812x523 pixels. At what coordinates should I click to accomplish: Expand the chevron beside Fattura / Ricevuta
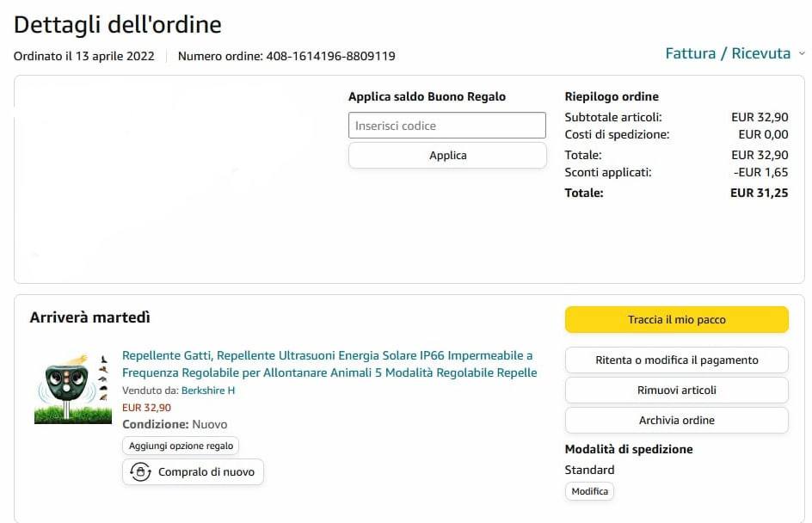tap(802, 53)
